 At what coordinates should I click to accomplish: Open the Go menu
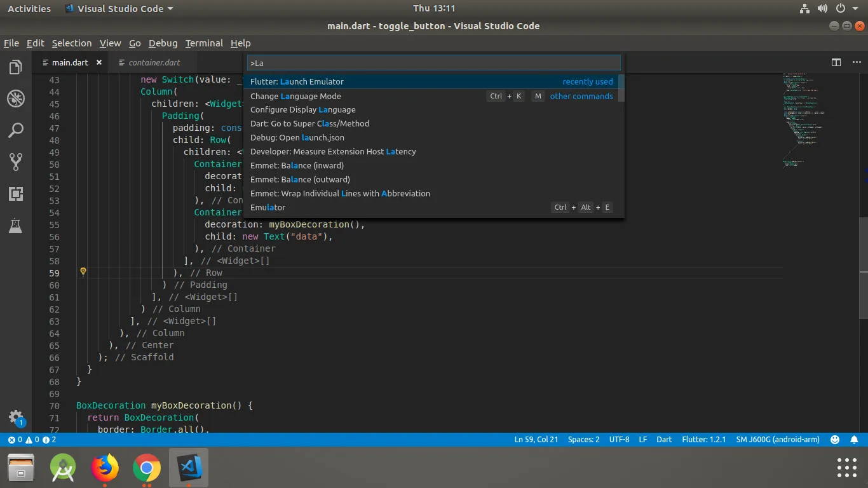pos(135,43)
